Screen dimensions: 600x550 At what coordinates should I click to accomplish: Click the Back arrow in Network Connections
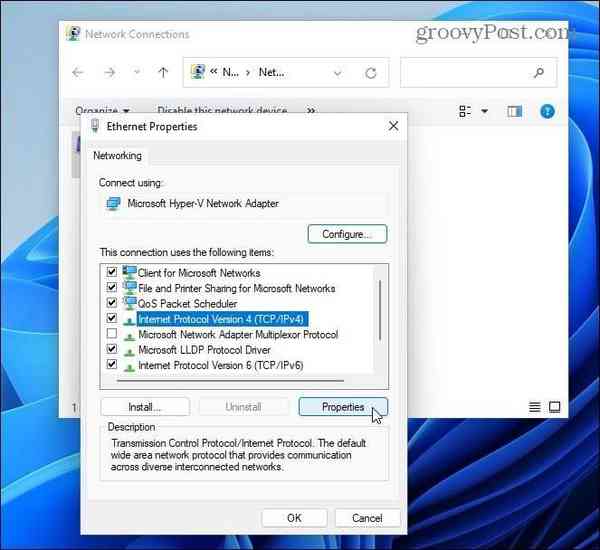[78, 72]
